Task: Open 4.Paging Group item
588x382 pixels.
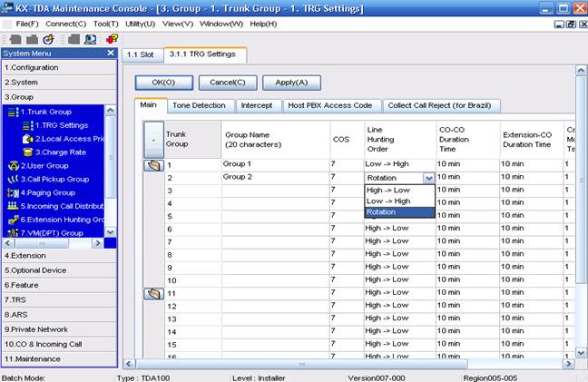Action: (x=42, y=192)
